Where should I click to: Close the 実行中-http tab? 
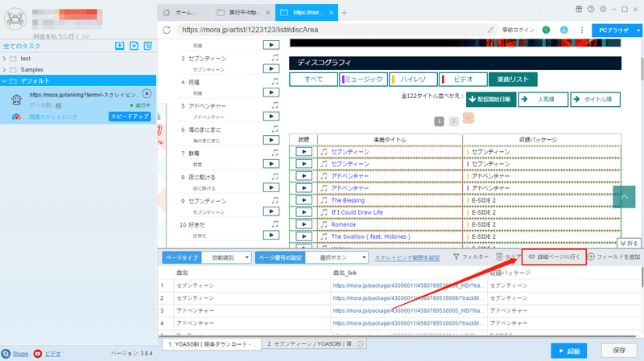[x=268, y=13]
